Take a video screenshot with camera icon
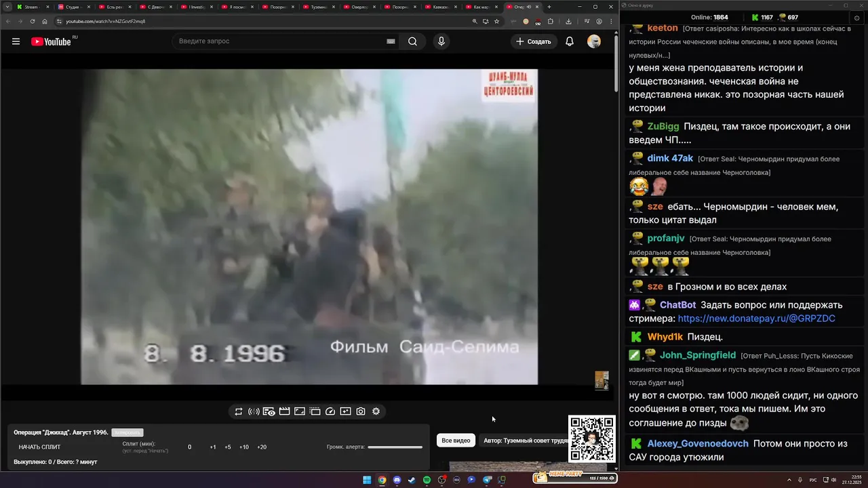 (361, 411)
